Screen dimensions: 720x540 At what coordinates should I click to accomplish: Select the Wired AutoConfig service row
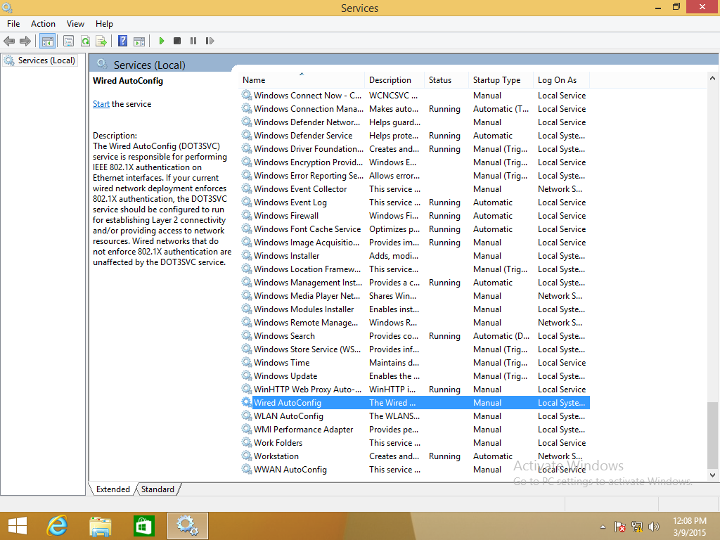(415, 403)
